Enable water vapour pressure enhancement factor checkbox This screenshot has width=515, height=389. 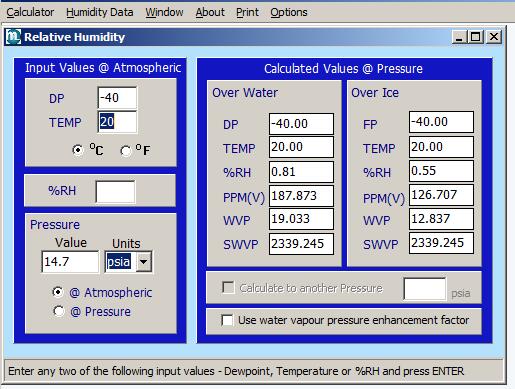pos(227,320)
